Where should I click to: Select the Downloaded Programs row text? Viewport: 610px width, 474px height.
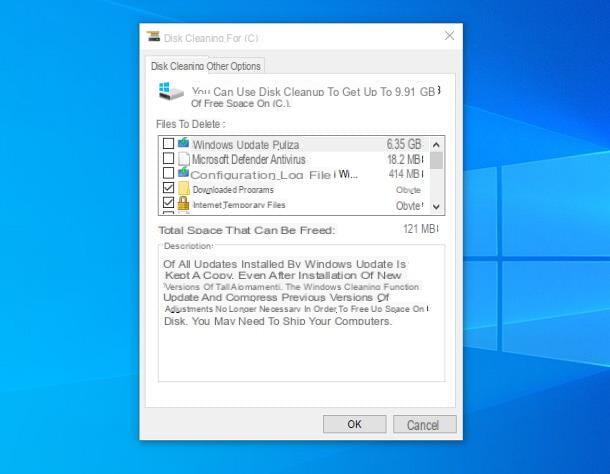click(x=233, y=190)
